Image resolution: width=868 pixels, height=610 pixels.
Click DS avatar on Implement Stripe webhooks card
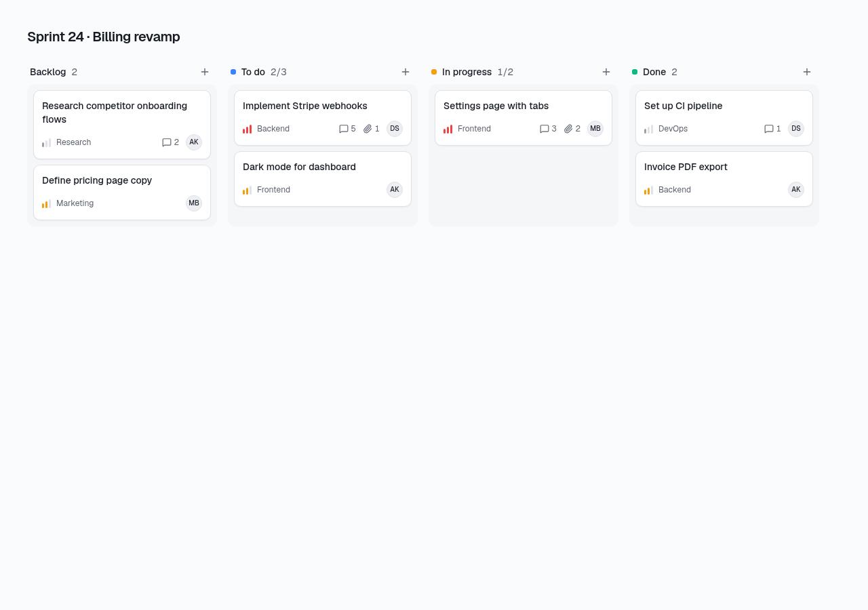[395, 129]
